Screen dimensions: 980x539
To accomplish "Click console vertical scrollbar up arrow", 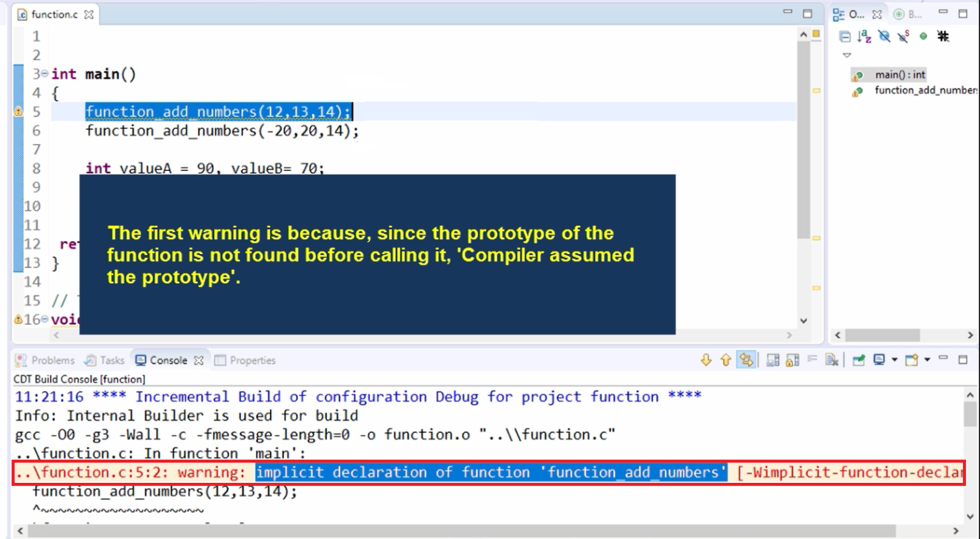I will point(970,395).
